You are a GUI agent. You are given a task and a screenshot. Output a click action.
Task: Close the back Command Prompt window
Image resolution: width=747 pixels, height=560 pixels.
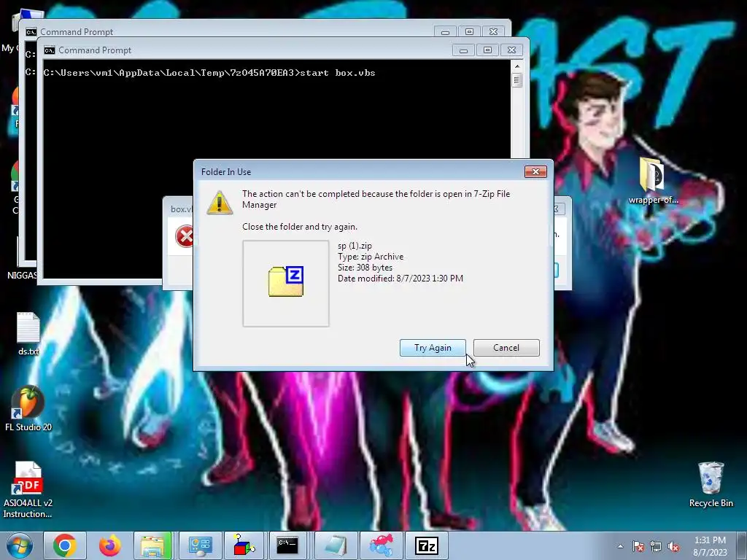tap(494, 32)
